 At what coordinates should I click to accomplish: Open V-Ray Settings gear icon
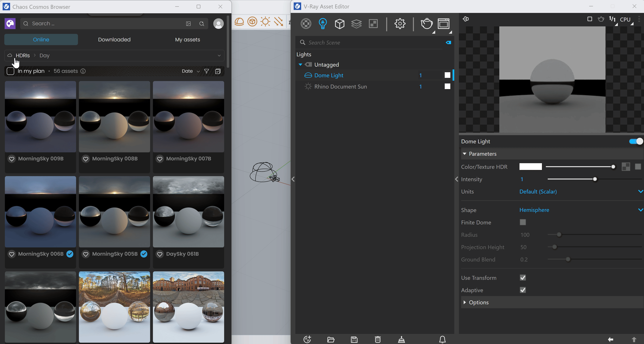(400, 24)
